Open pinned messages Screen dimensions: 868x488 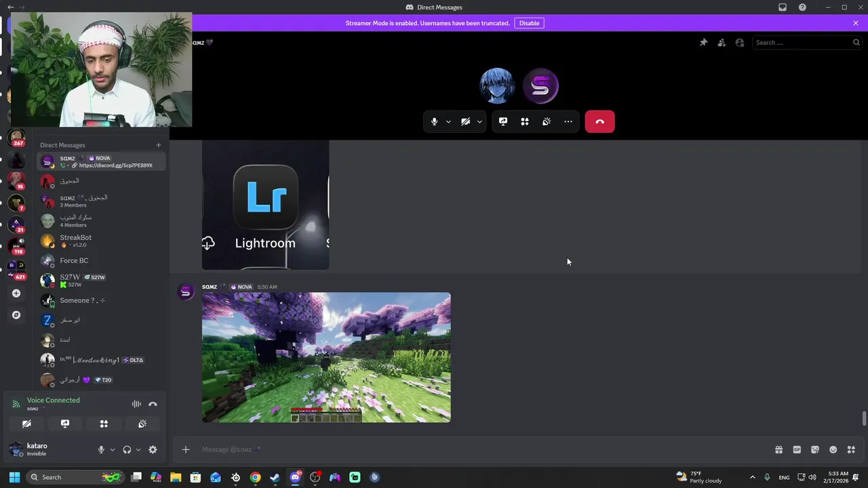pyautogui.click(x=704, y=42)
